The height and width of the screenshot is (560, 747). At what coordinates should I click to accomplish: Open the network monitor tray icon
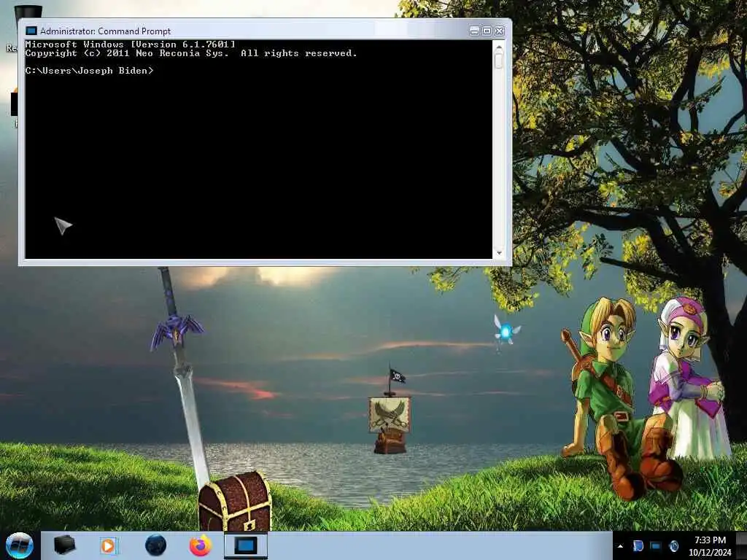click(656, 546)
